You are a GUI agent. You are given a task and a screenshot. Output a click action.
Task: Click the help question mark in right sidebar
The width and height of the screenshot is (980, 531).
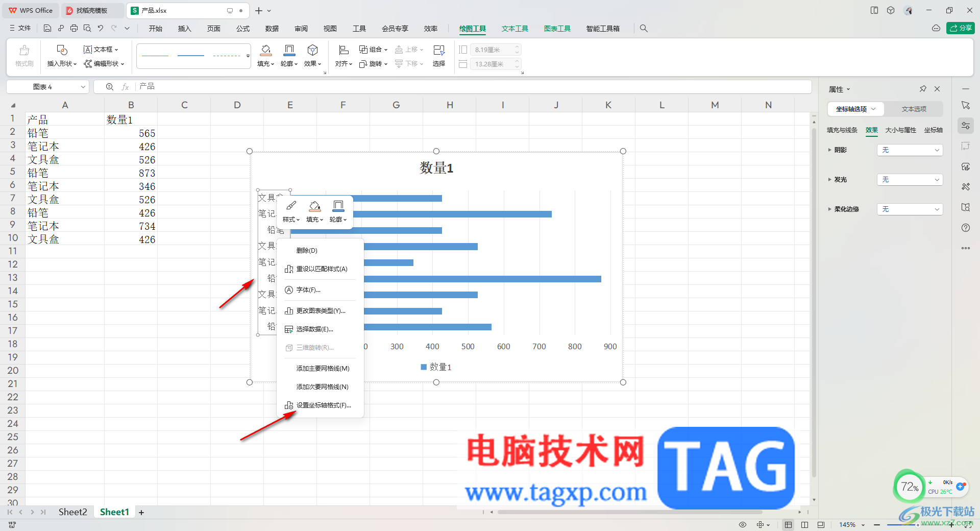[966, 228]
